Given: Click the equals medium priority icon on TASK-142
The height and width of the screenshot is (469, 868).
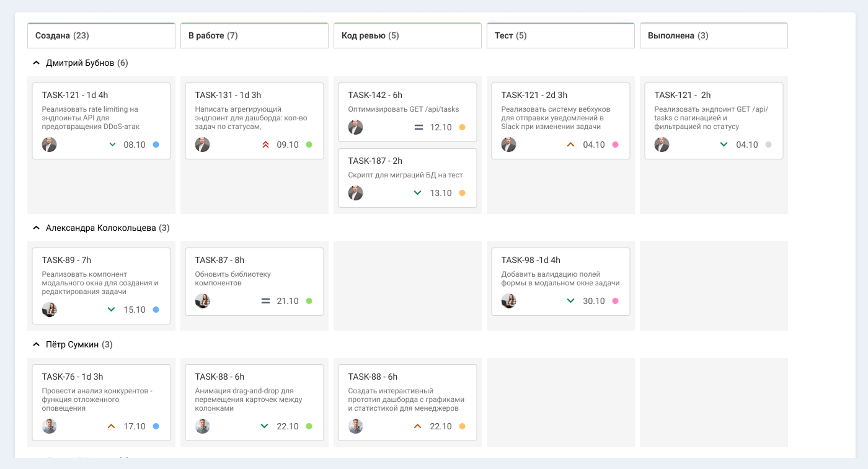Looking at the screenshot, I should coord(418,127).
